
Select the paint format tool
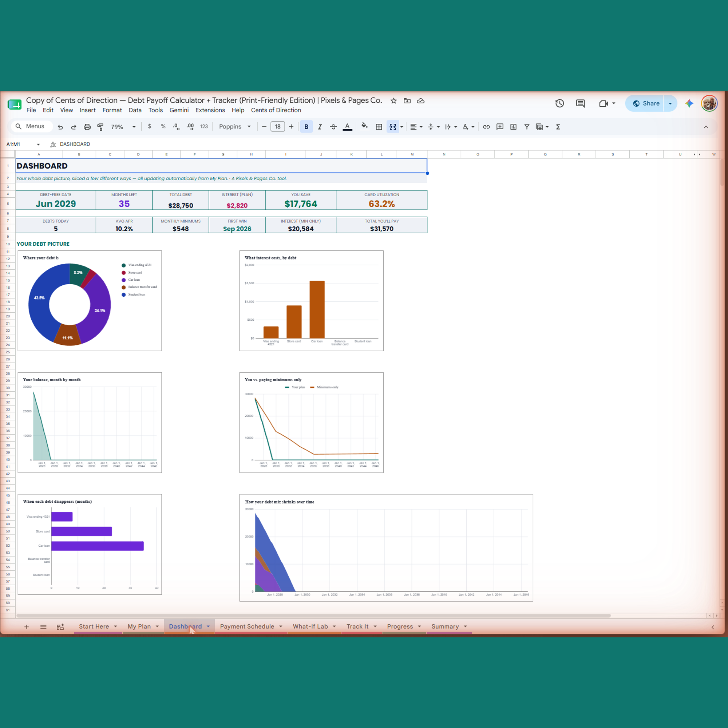[x=100, y=127]
